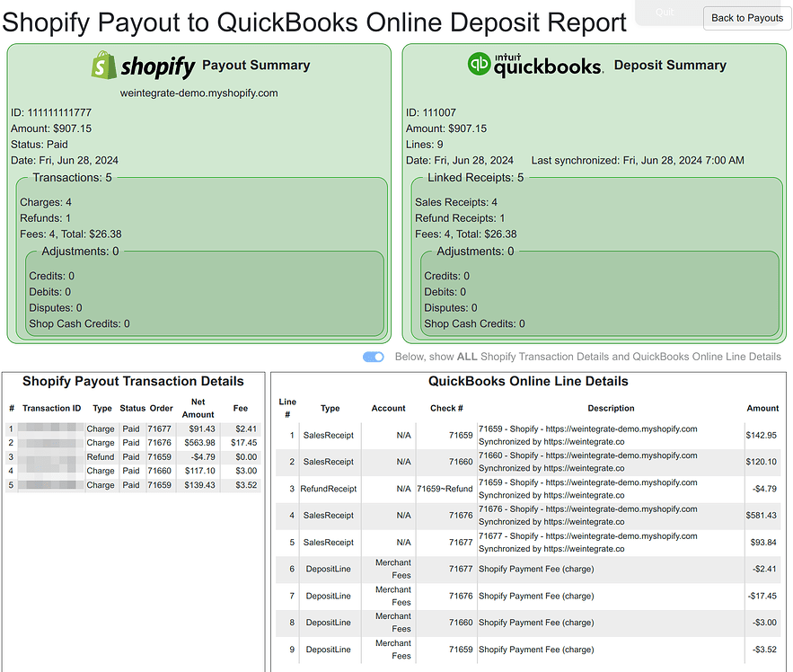Click Fees: 4, Total: $26.38 in Shopify summary
Screen dimensions: 793x672
pyautogui.click(x=71, y=234)
